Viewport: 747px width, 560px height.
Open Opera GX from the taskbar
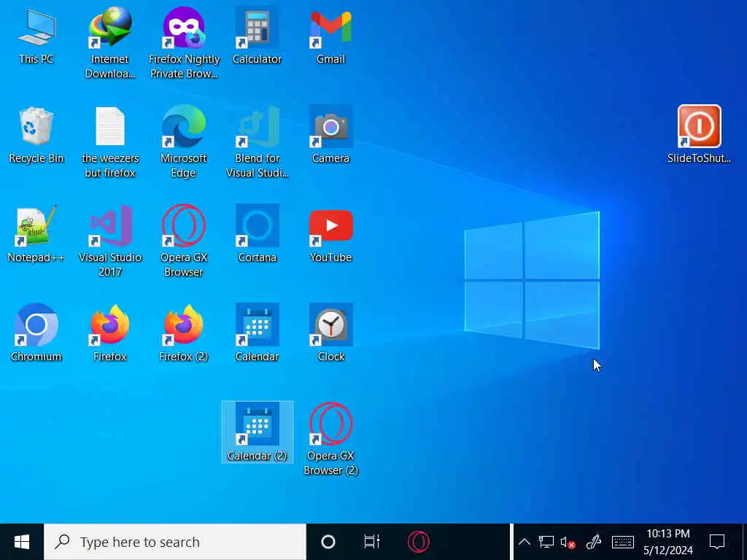(419, 542)
